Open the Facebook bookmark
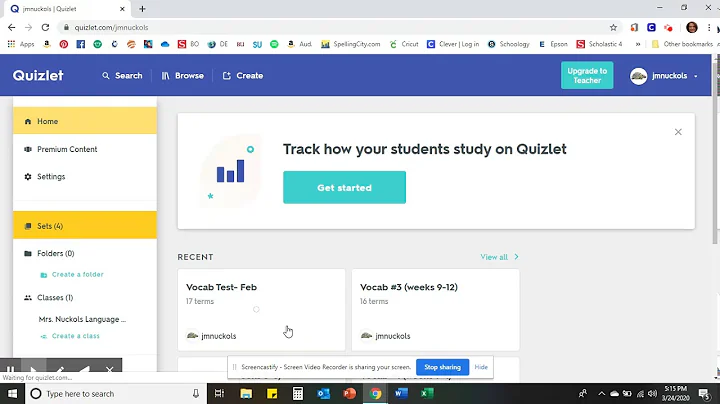 tap(81, 44)
